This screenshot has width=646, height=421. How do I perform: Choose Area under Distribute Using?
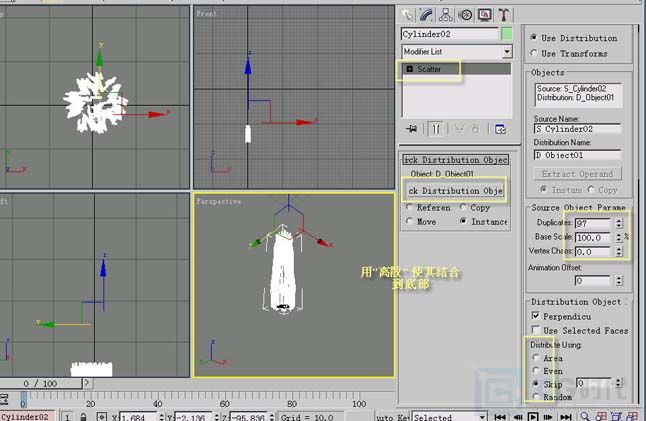coord(536,358)
